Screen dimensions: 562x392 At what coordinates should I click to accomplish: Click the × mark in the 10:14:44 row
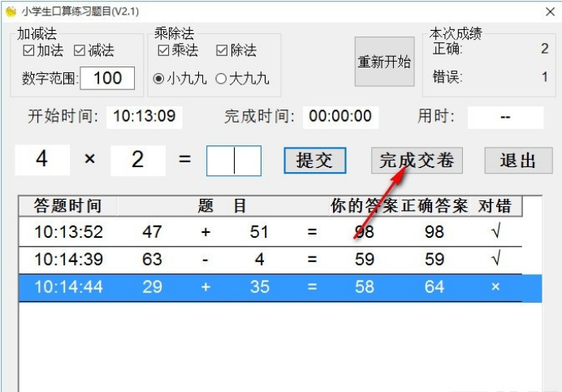tap(495, 286)
